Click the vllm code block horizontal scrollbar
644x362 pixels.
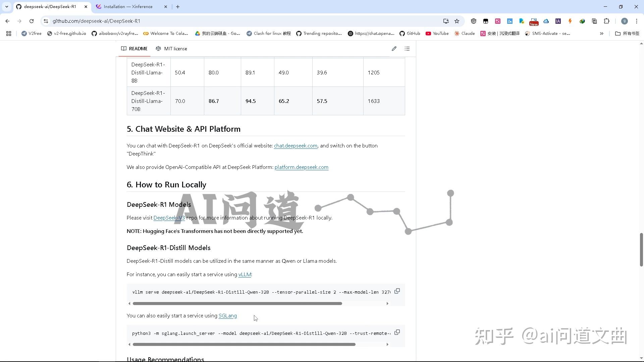tap(237, 304)
